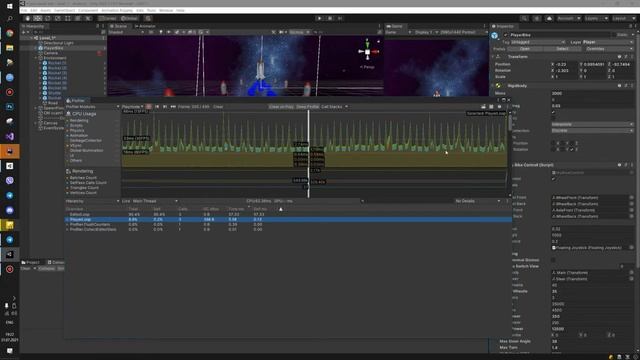This screenshot has height=360, width=640.
Task: Select Directional Light in Hierarchy
Action: pyautogui.click(x=58, y=43)
